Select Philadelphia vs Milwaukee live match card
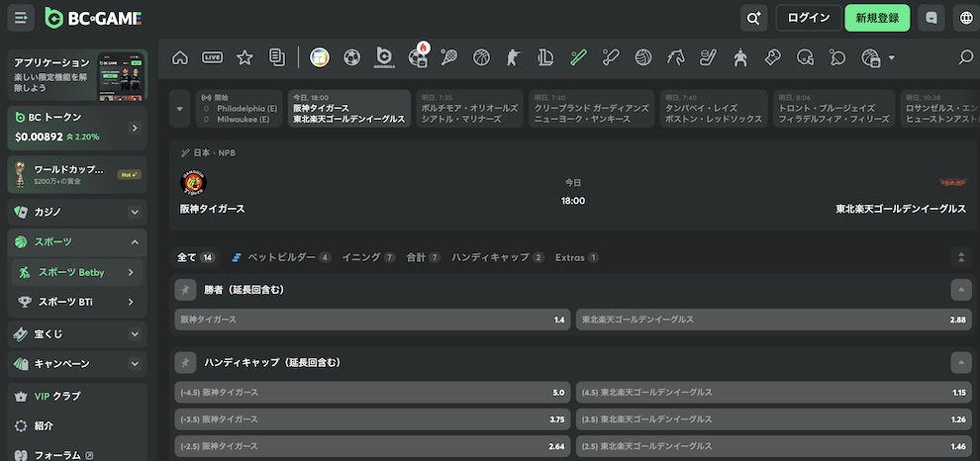This screenshot has height=461, width=980. [239, 109]
